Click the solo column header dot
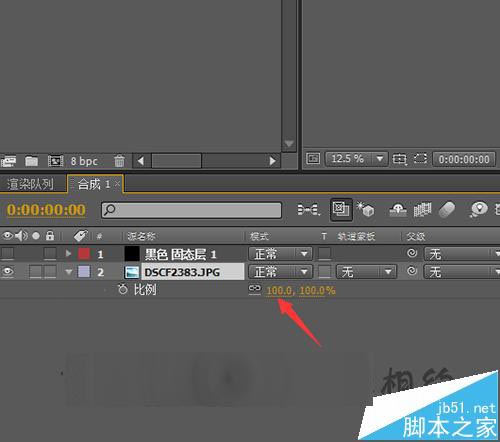 tap(36, 236)
